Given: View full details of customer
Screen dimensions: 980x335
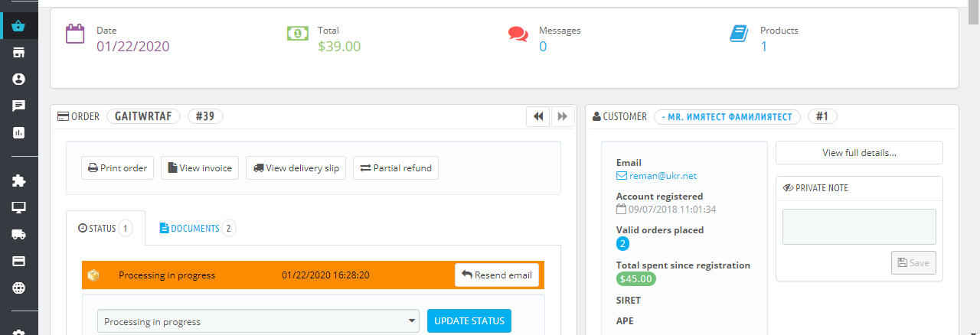Looking at the screenshot, I should [x=859, y=152].
